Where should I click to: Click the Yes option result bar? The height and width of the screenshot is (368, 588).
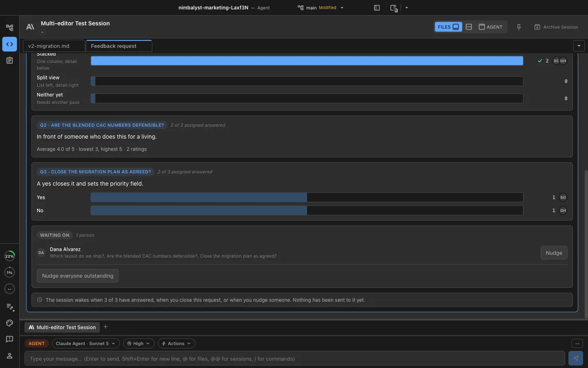(307, 197)
